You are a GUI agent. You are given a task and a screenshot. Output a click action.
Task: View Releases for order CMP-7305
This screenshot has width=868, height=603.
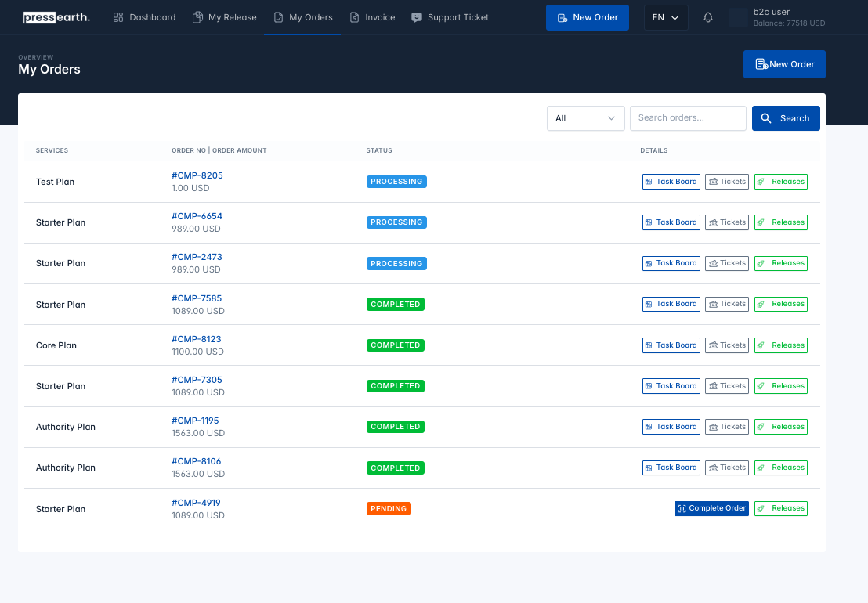(780, 386)
